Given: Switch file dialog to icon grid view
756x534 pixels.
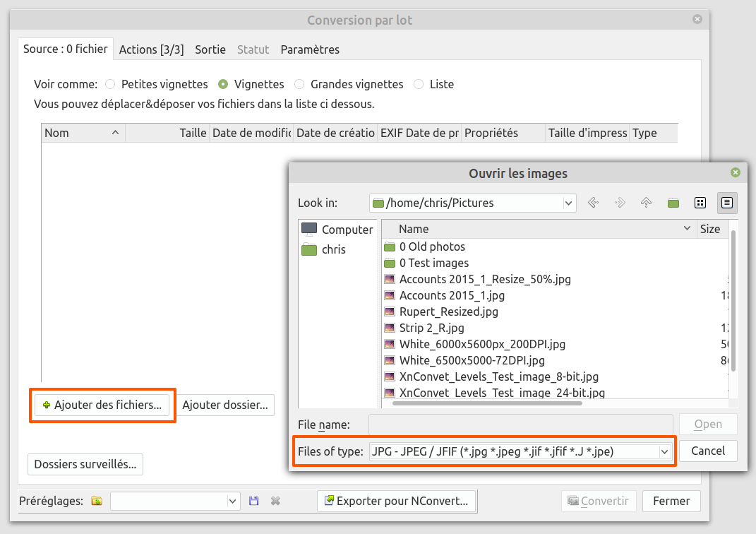Looking at the screenshot, I should coord(700,203).
